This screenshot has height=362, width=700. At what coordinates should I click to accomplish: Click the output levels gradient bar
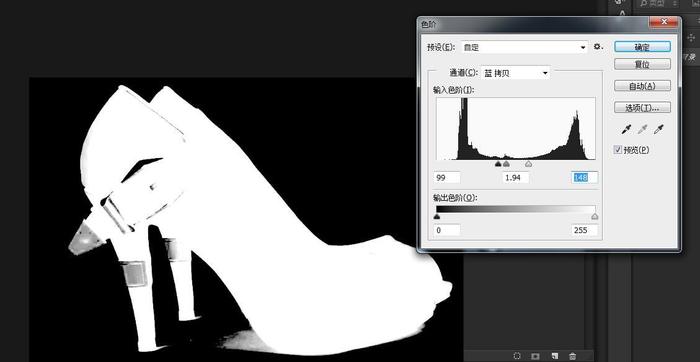pos(516,209)
